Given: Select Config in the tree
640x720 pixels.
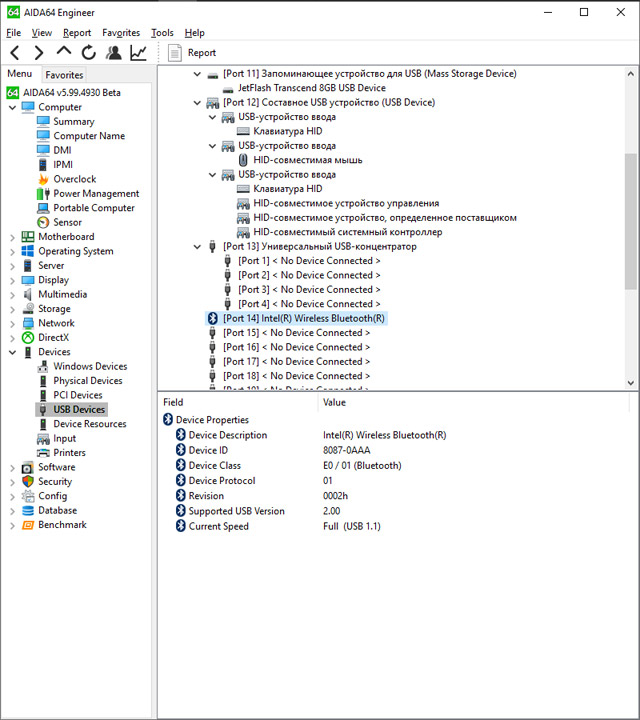Looking at the screenshot, I should (52, 496).
